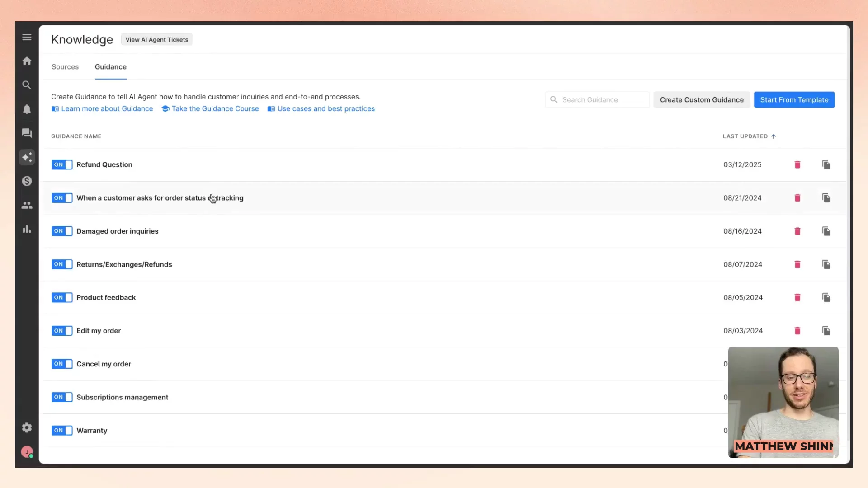Open the AI Agent sparkle icon in the sidebar
Screen dimensions: 868x488
pos(27,157)
